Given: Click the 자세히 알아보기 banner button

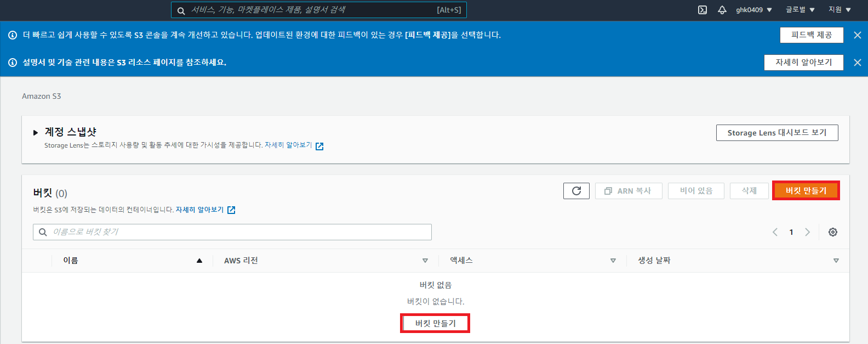Looking at the screenshot, I should point(803,63).
